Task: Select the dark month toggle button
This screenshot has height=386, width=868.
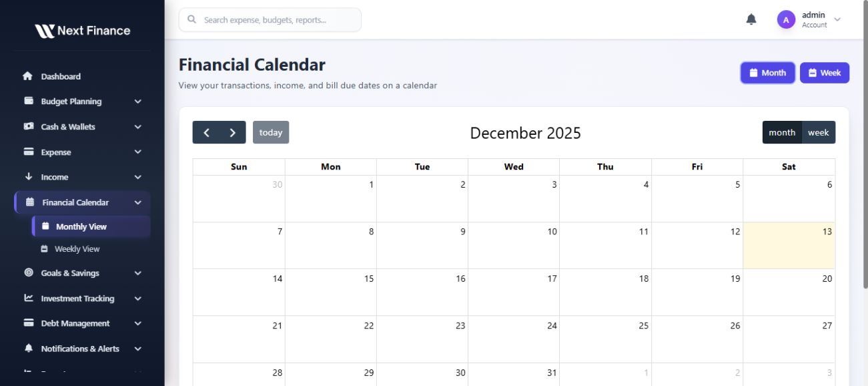Action: click(782, 132)
